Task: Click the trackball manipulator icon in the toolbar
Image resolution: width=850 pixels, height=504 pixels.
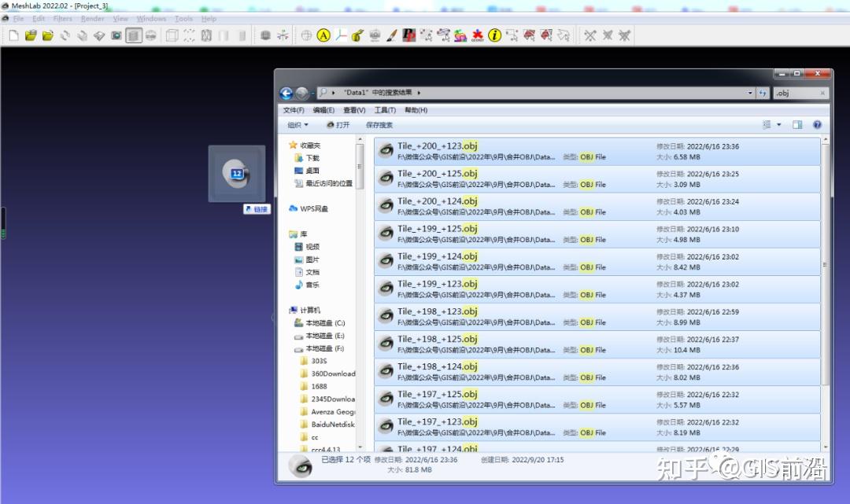Action: (306, 35)
